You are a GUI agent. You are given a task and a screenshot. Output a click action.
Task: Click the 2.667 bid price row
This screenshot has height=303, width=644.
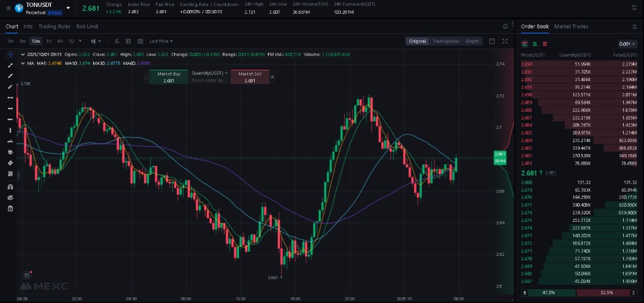579,281
